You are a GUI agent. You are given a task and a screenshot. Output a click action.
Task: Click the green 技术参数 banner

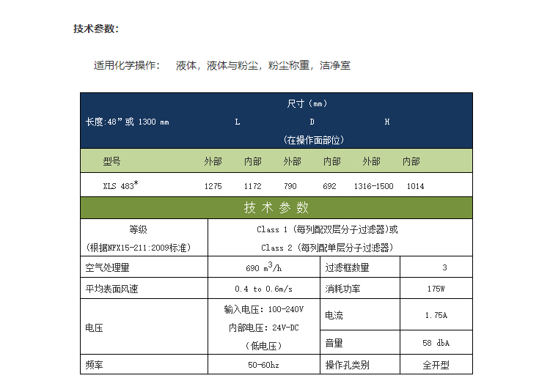point(276,208)
